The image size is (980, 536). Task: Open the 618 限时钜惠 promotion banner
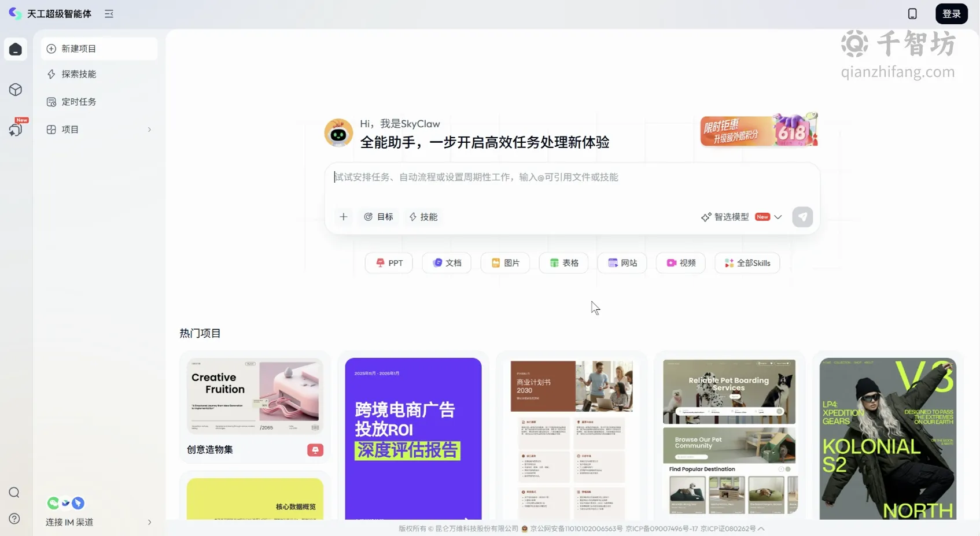[x=759, y=130]
